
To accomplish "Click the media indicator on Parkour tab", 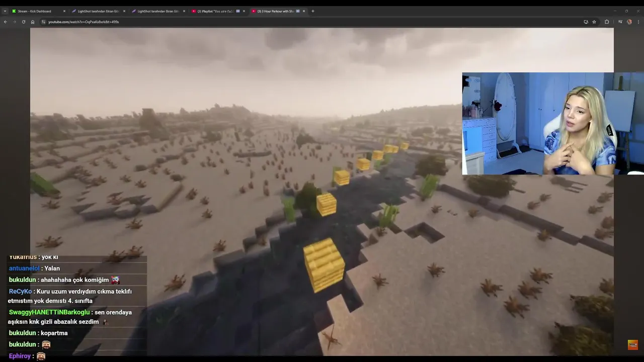I will [298, 11].
